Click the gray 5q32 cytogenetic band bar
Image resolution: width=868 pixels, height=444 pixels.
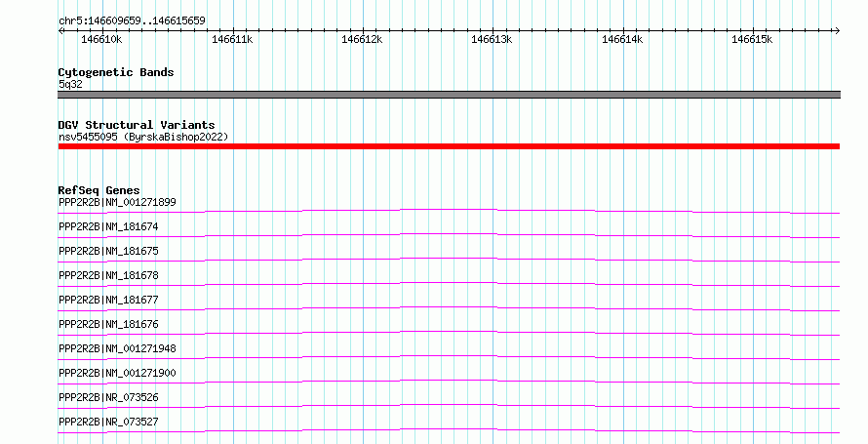449,95
